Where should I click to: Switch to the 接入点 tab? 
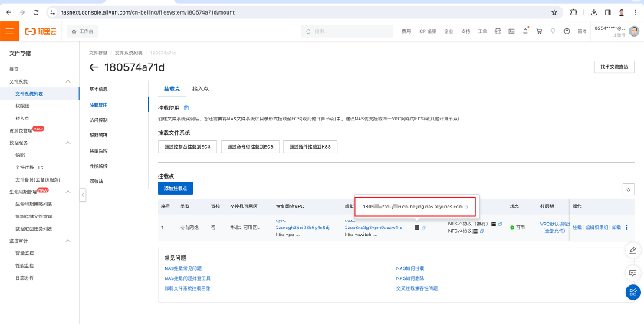(200, 89)
